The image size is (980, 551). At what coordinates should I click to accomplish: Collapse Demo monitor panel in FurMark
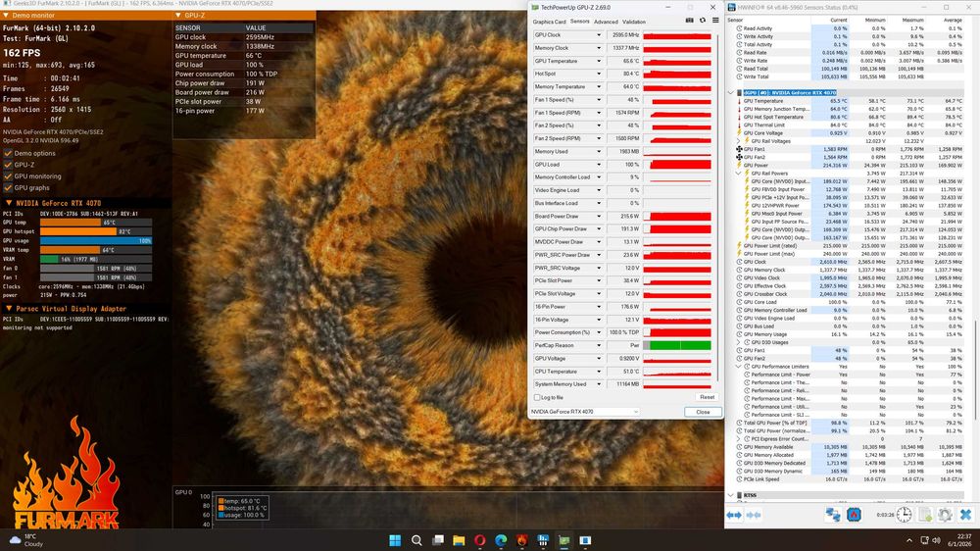tap(6, 15)
